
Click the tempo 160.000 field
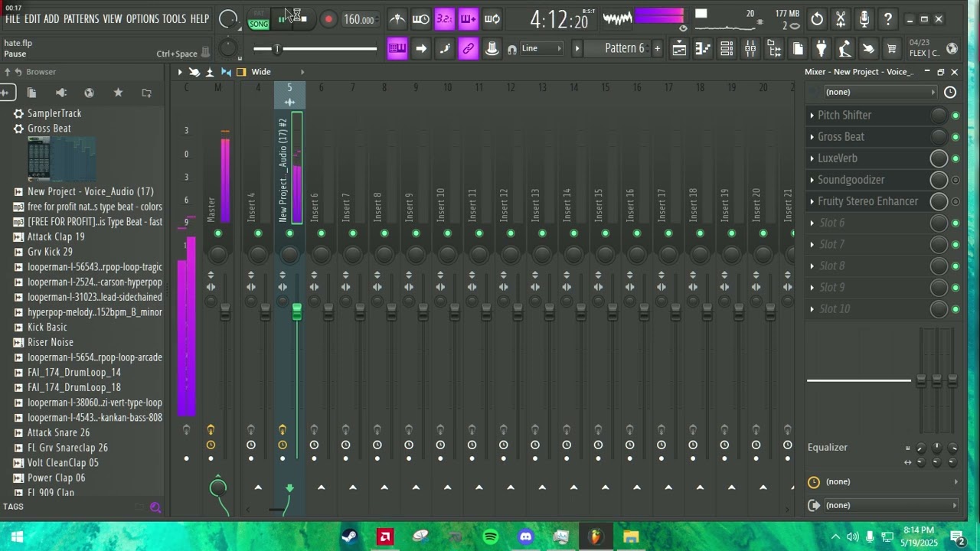(359, 20)
